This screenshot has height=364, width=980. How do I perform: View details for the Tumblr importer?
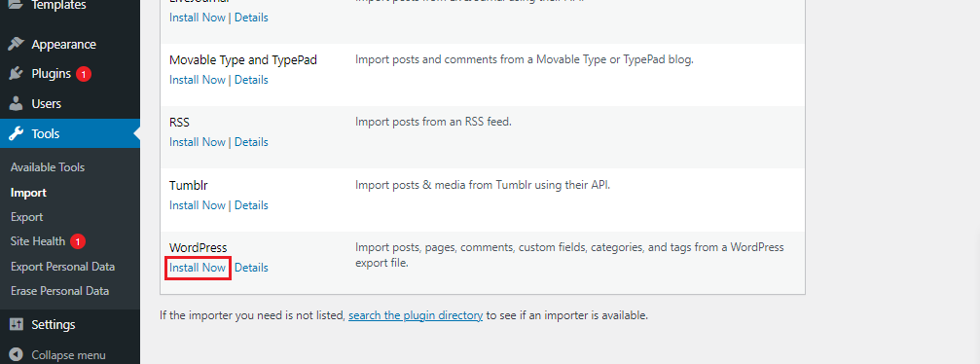tap(251, 205)
